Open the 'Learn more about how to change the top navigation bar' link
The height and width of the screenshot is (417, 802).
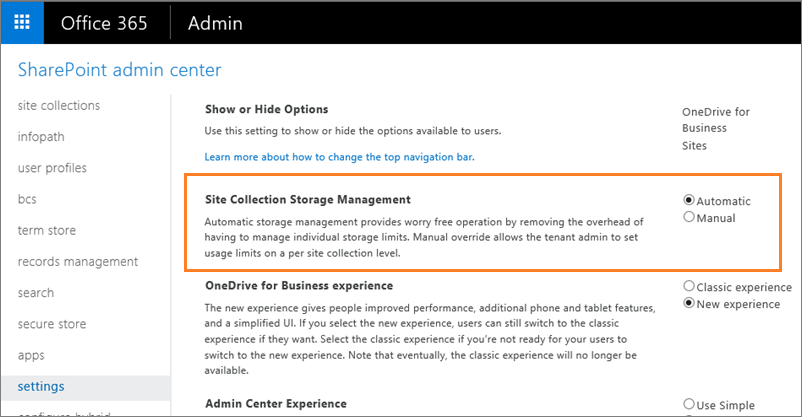pyautogui.click(x=340, y=157)
